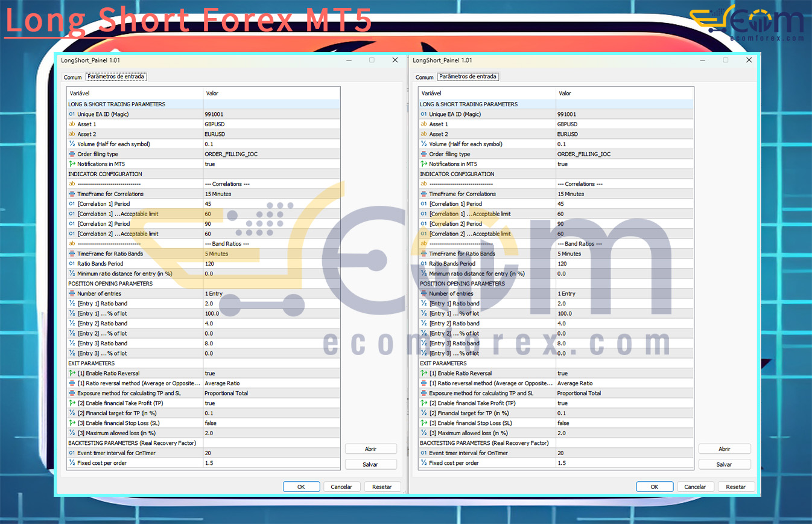Click icon beside [Entry 1] Ratio band, left window
The image size is (812, 524).
(72, 304)
